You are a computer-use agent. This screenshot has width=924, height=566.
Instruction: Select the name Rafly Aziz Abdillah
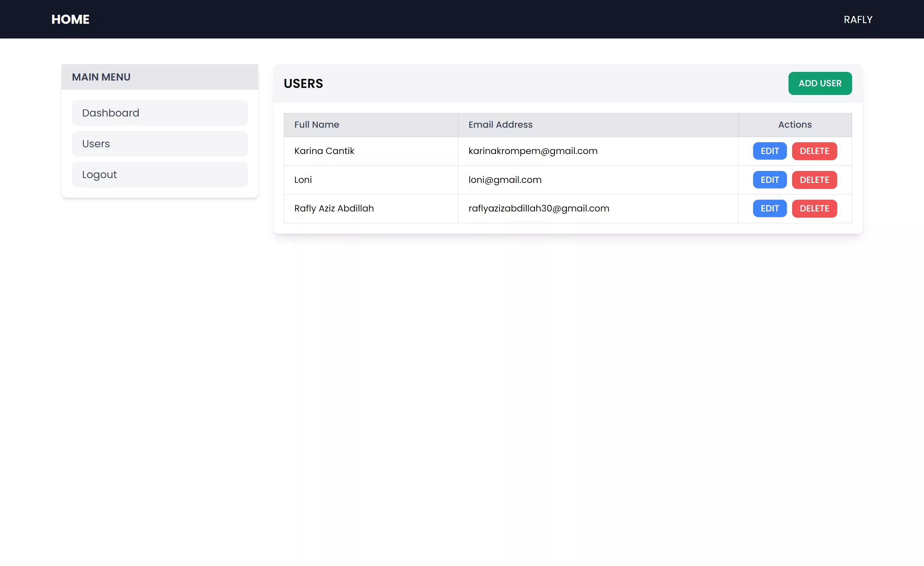coord(334,208)
